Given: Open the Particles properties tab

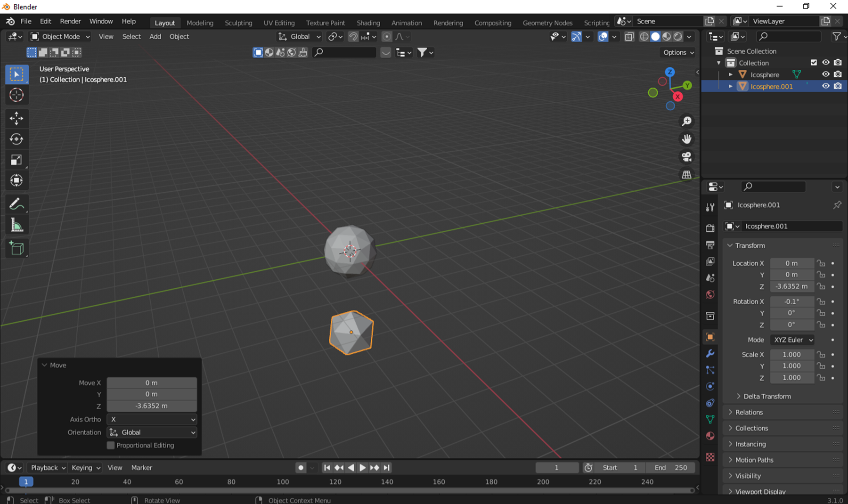Looking at the screenshot, I should click(x=710, y=370).
